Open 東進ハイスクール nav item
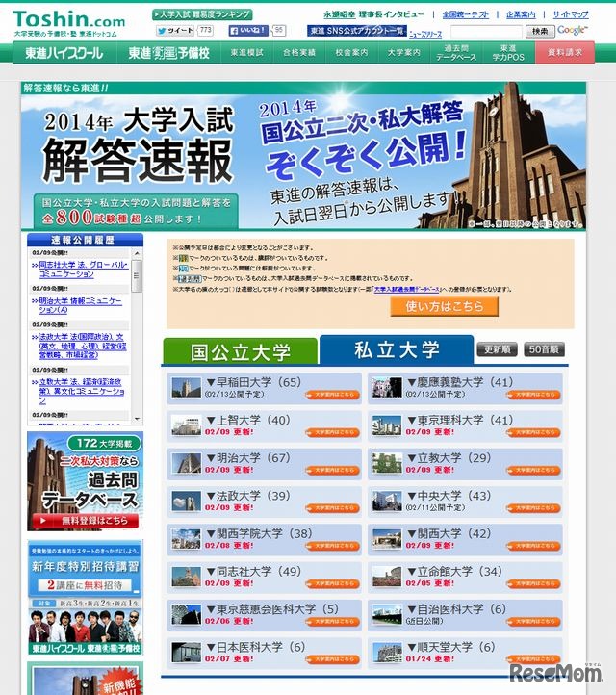This screenshot has height=695, width=616. tap(64, 53)
